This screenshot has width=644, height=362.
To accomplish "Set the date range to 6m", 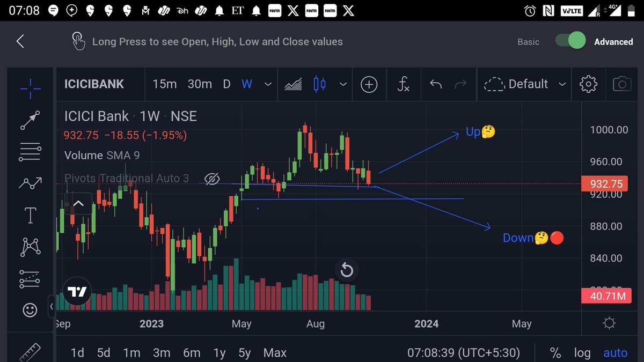I will [192, 353].
